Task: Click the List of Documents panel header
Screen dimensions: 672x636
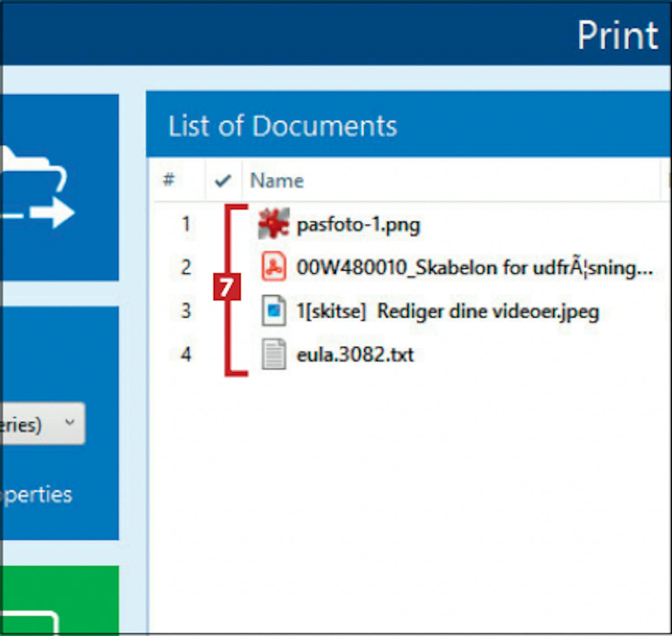Action: pyautogui.click(x=282, y=126)
